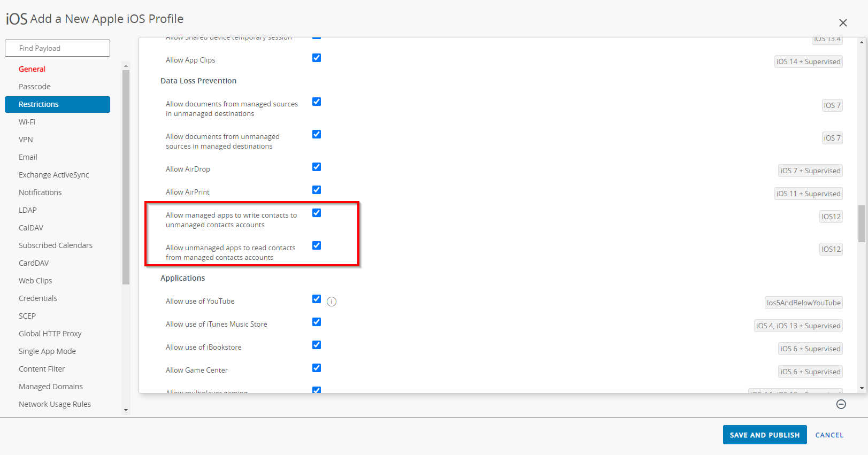Toggle Allow use of iTunes Music Store

pyautogui.click(x=317, y=322)
